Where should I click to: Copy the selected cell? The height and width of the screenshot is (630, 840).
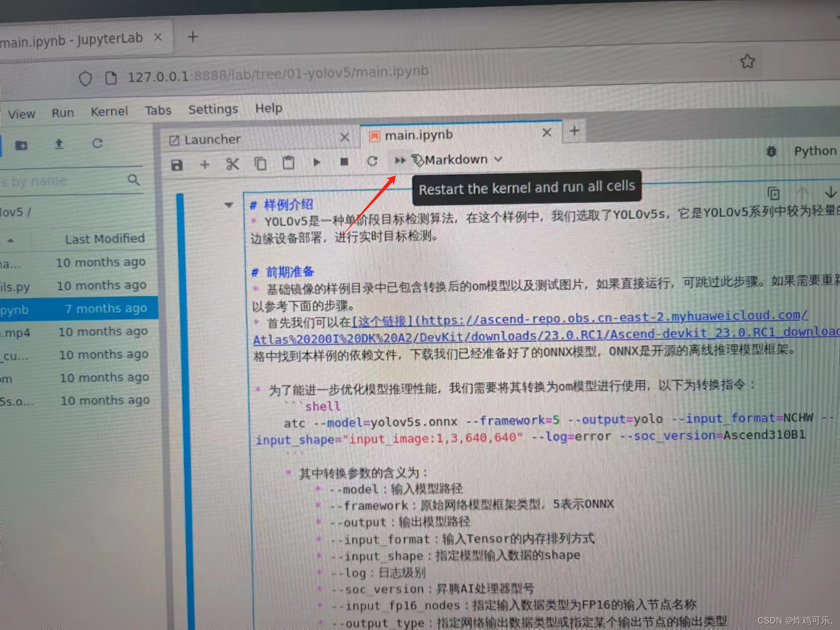coord(260,163)
